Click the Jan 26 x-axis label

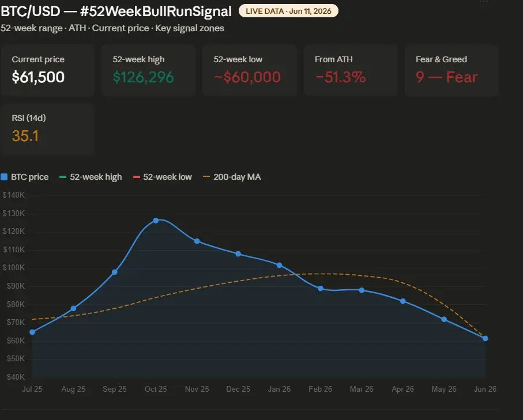point(279,389)
